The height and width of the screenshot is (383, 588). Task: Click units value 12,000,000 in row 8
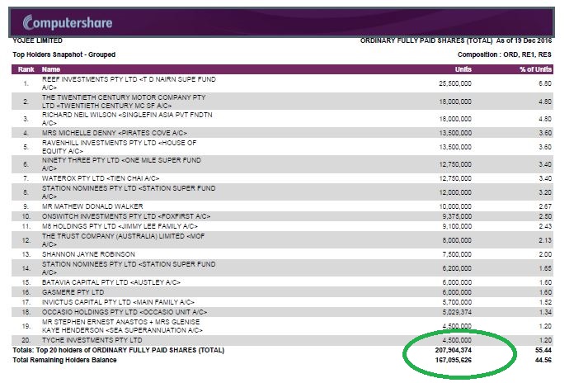[455, 192]
